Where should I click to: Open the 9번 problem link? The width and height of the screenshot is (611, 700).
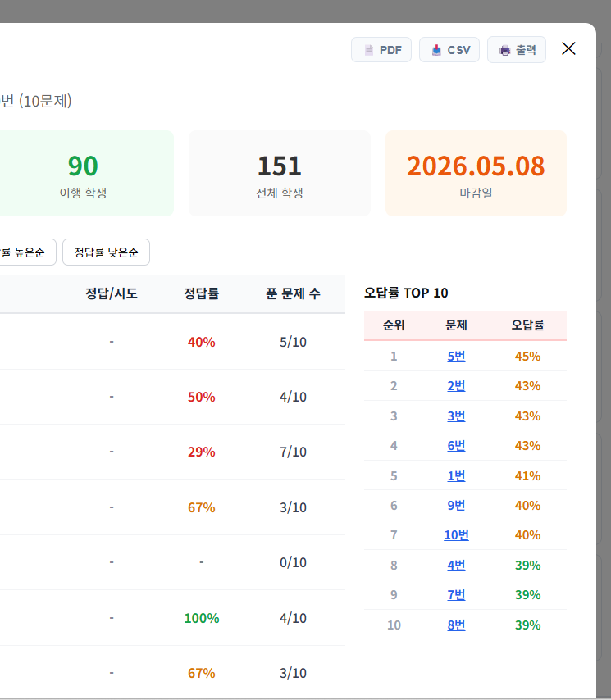(456, 506)
